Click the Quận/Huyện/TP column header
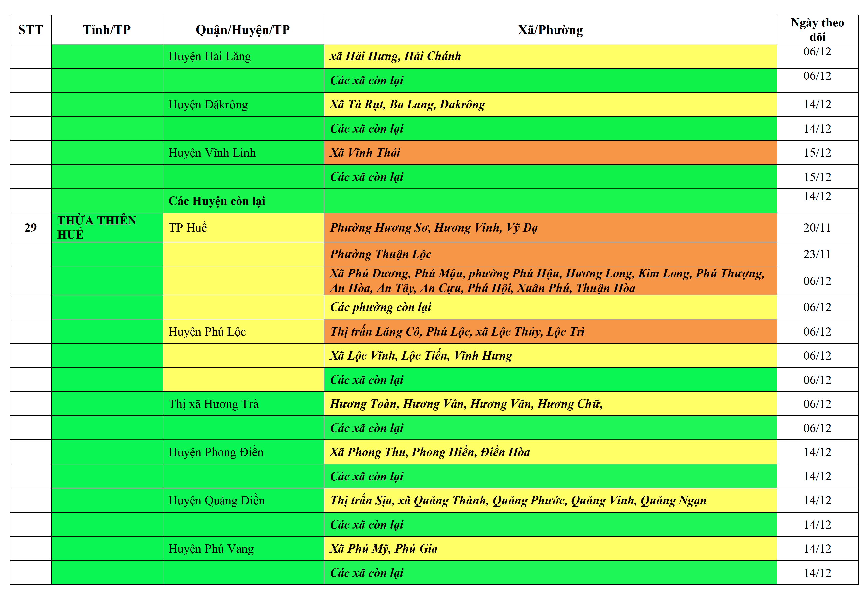Viewport: 868px width, 614px height. coord(243,29)
